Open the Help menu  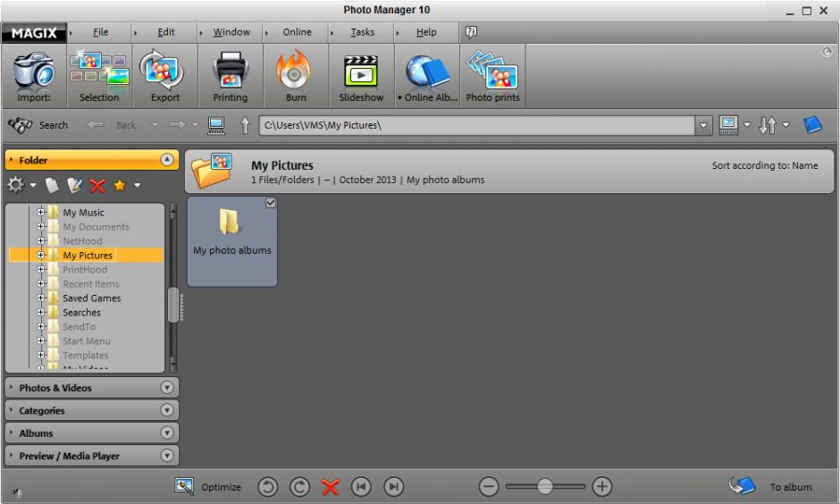pyautogui.click(x=426, y=32)
